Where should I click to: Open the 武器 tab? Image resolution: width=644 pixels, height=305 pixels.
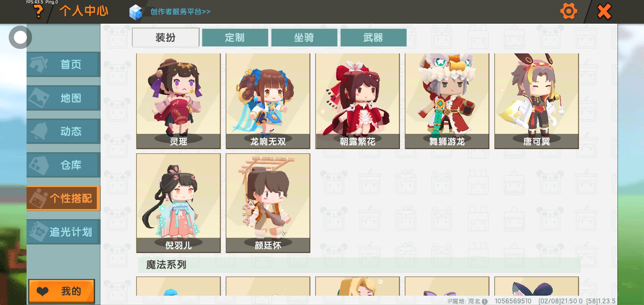(373, 37)
